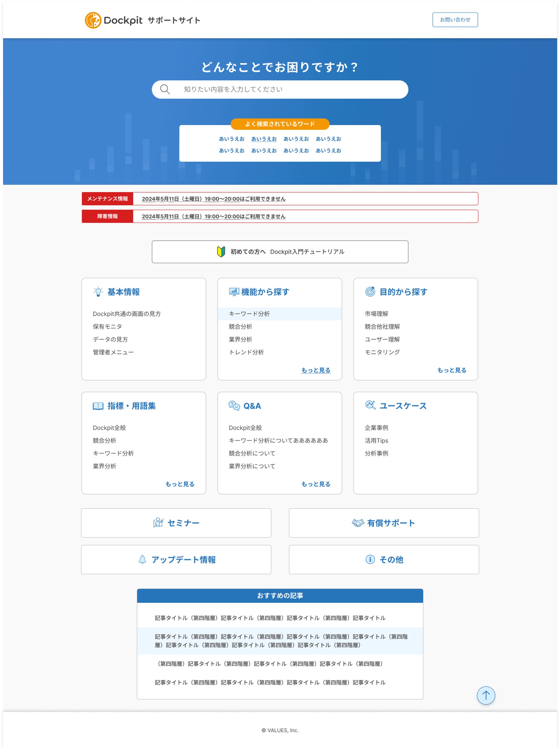This screenshot has height=750, width=560.
Task: Click もっと見る in 目的から探す card
Action: 452,370
